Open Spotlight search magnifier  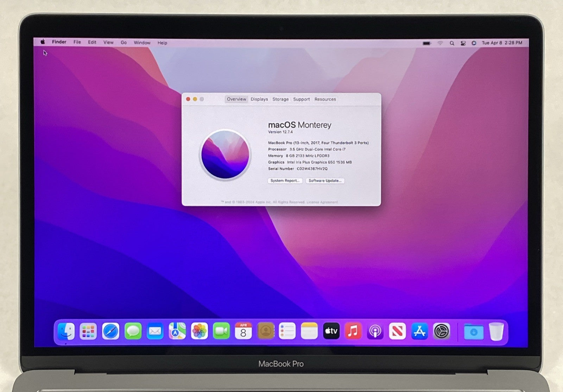(x=452, y=43)
